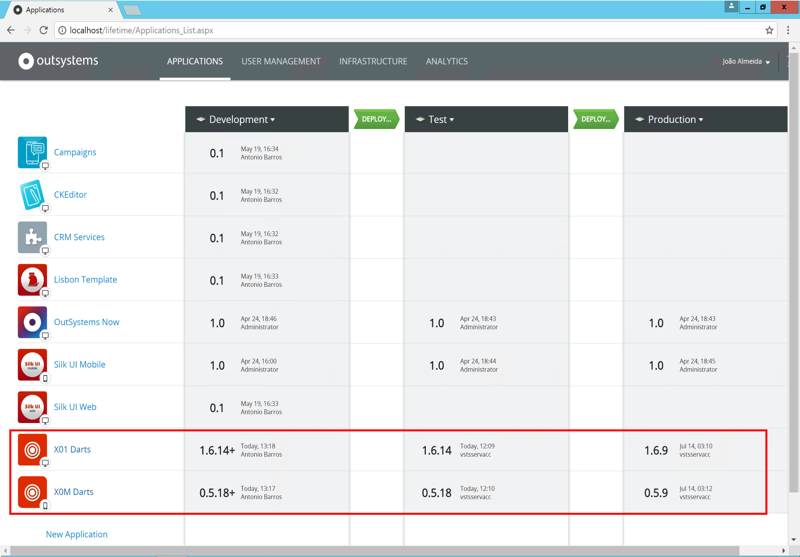
Task: Open the User Management tab
Action: 281,61
